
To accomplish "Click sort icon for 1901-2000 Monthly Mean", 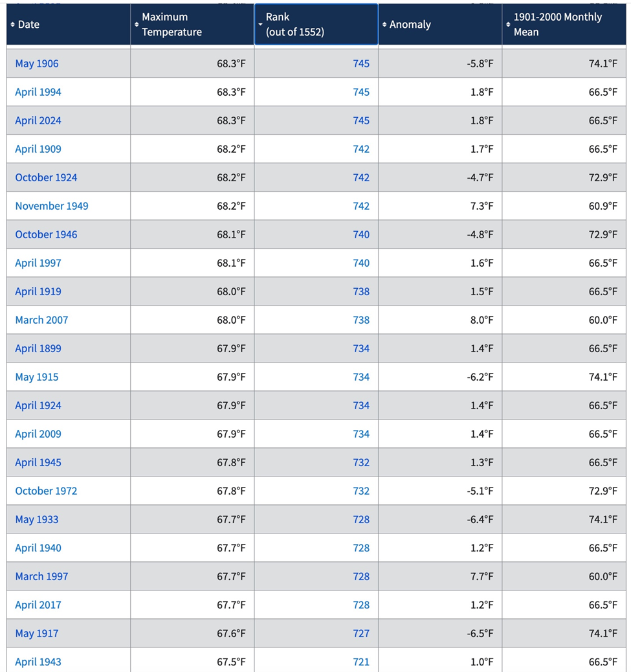I will (x=508, y=25).
